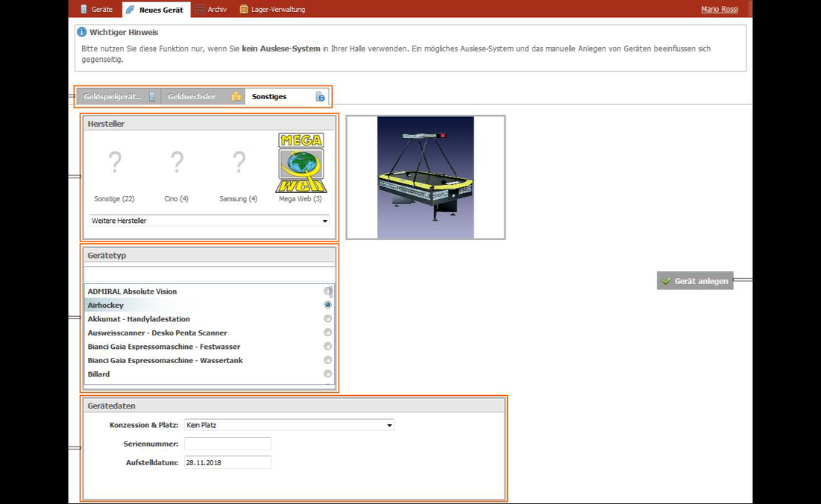Select Bianci Gaia Espressomaschine - Festwasser radio
This screenshot has height=504, width=821.
tap(328, 346)
